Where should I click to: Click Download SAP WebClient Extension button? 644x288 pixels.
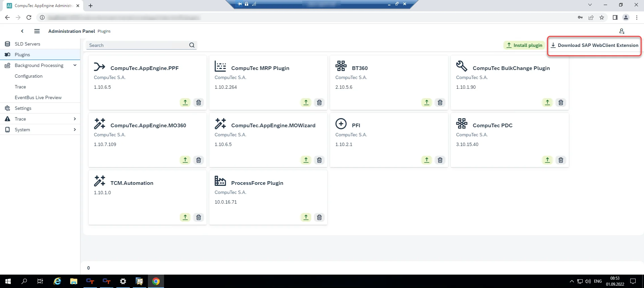(594, 45)
